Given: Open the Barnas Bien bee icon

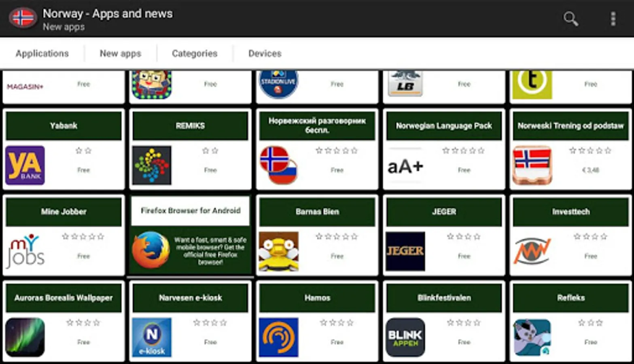Looking at the screenshot, I should pos(279,251).
